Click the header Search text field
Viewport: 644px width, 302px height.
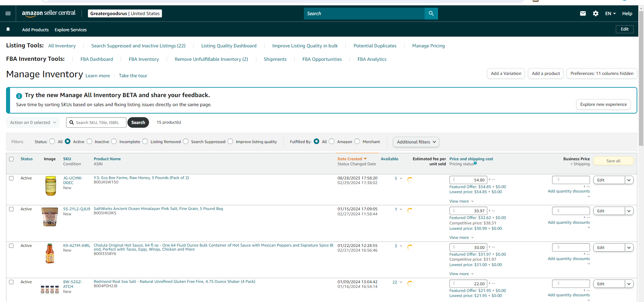coord(364,13)
